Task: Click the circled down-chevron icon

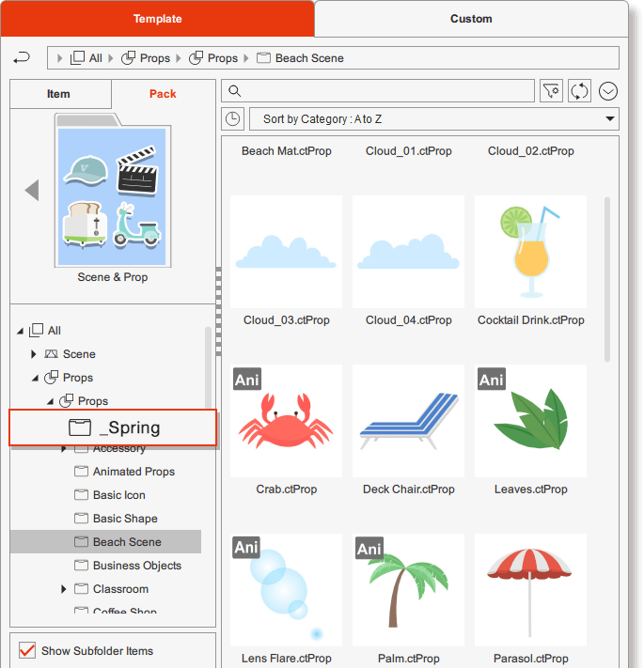Action: coord(608,91)
